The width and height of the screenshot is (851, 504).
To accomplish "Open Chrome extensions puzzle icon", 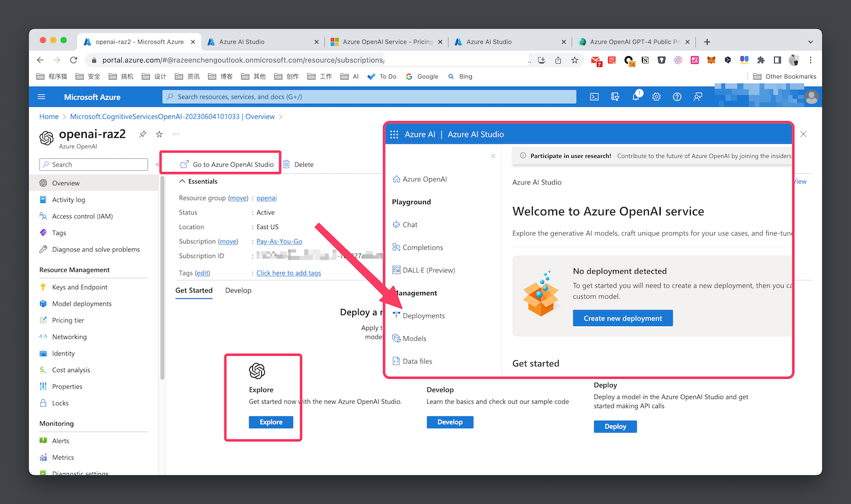I will (761, 60).
